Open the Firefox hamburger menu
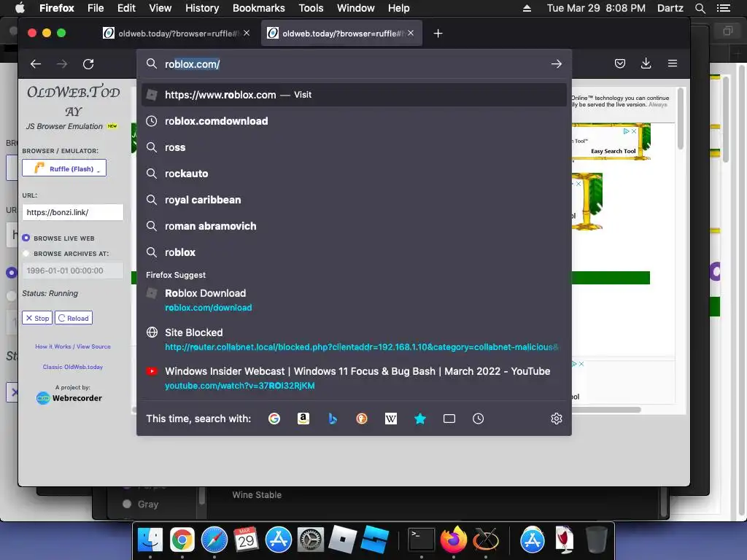 (672, 63)
